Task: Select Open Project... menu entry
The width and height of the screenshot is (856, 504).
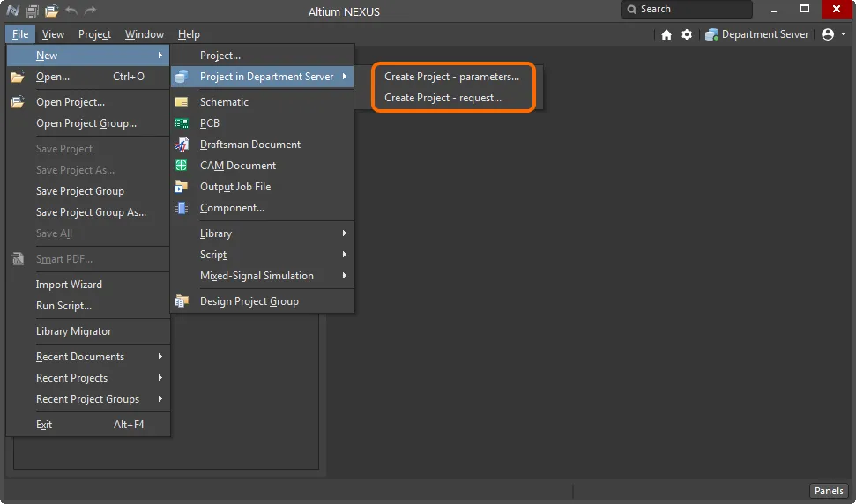Action: coord(88,102)
